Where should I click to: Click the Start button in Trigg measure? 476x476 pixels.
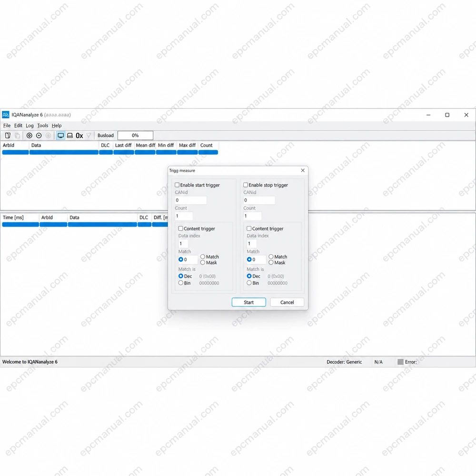[248, 302]
